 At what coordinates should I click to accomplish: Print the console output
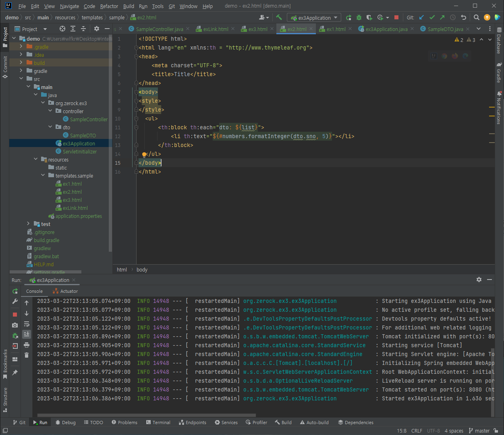click(27, 345)
